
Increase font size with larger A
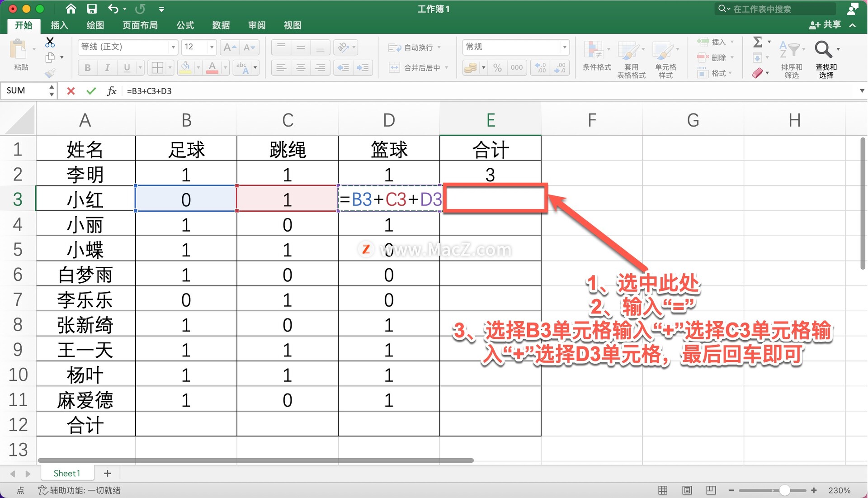[x=230, y=47]
